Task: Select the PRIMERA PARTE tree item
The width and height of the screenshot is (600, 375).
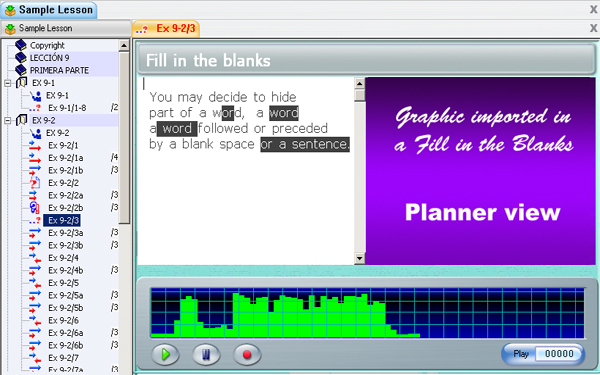Action: pos(59,71)
